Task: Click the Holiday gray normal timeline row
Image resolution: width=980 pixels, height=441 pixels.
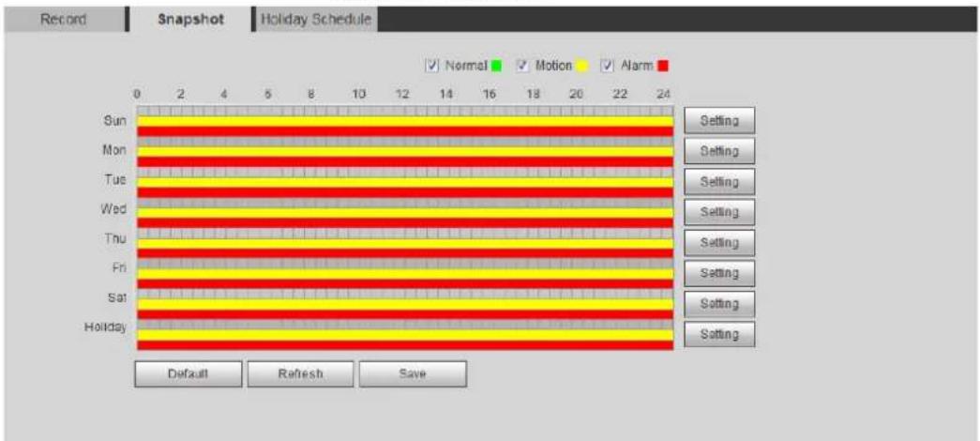Action: point(405,325)
